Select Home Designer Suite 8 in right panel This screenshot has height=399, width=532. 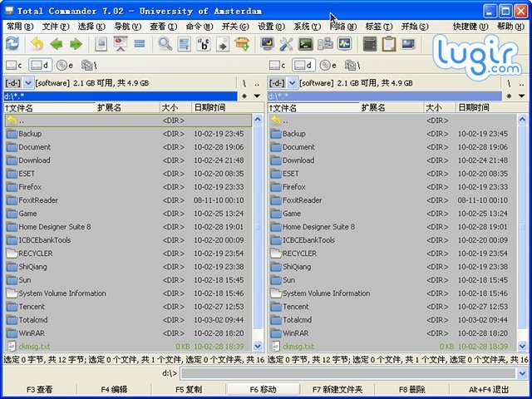click(x=392, y=227)
